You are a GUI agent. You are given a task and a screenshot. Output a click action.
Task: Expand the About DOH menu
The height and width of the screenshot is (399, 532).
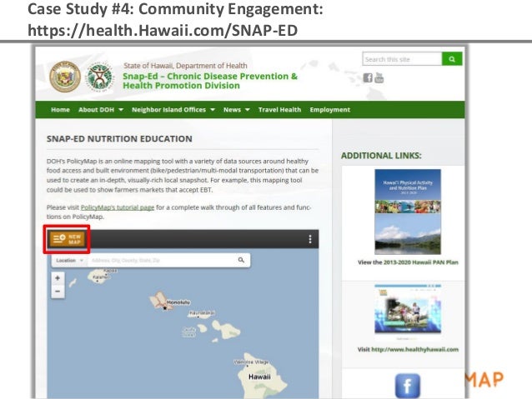101,109
